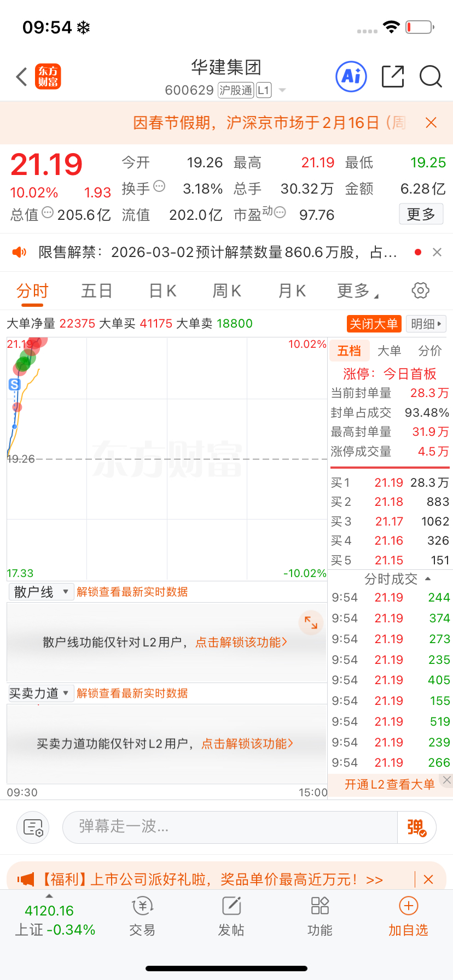This screenshot has width=453, height=980.
Task: Open 更多 stock details button
Action: pos(421,214)
